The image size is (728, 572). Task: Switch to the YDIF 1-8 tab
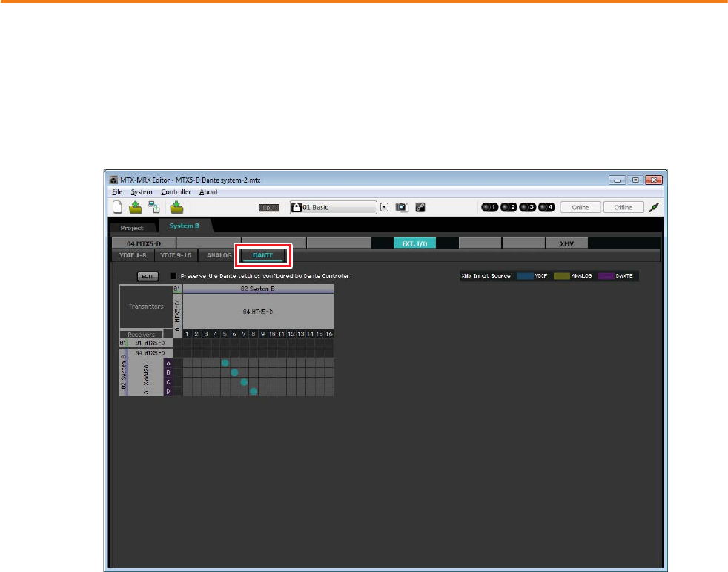[133, 255]
